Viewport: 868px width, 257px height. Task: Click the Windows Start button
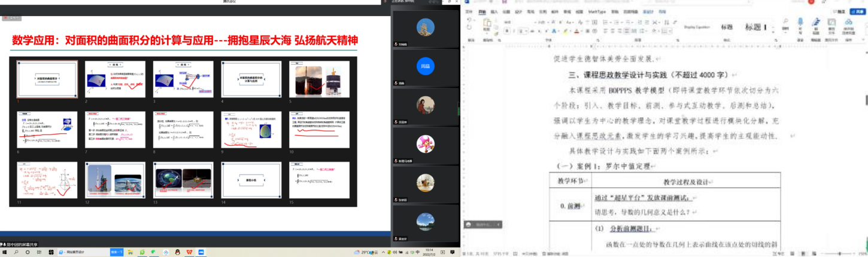(x=5, y=253)
